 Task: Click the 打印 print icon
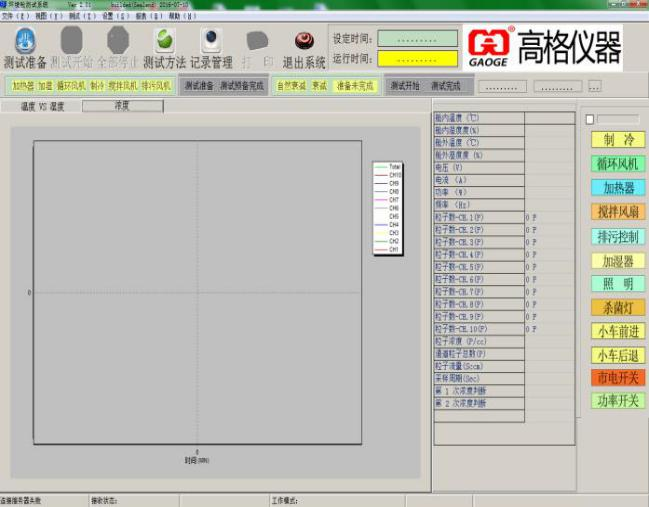[257, 41]
